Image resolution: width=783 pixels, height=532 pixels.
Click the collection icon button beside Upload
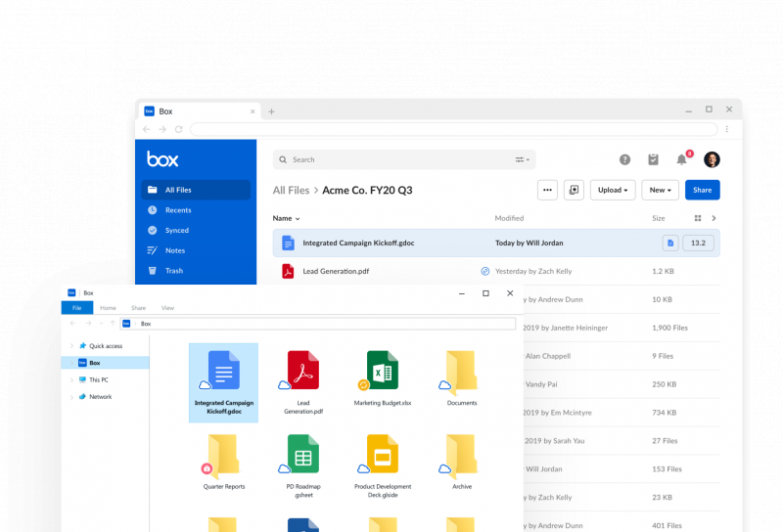click(x=574, y=190)
